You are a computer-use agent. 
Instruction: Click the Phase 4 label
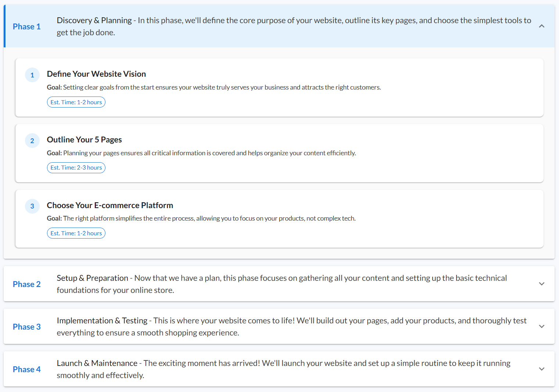[x=26, y=369]
